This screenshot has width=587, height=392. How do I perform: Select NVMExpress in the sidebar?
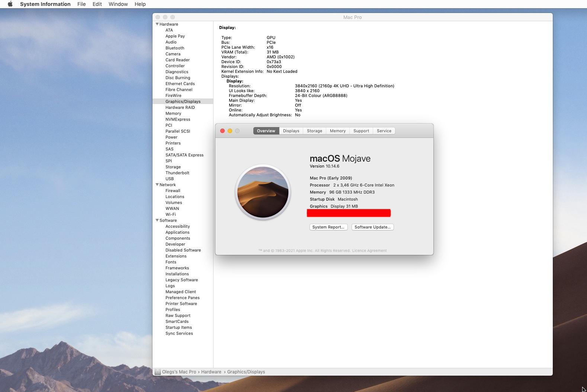[x=178, y=119]
